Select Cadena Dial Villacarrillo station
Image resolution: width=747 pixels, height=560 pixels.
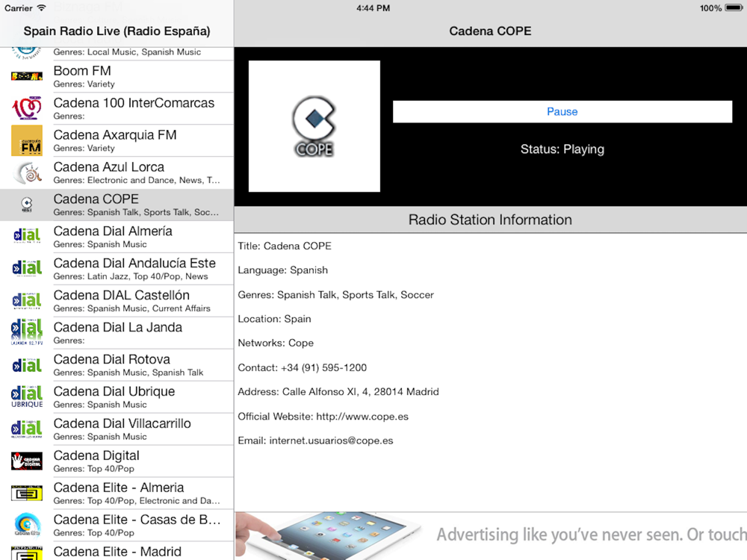[x=117, y=429]
